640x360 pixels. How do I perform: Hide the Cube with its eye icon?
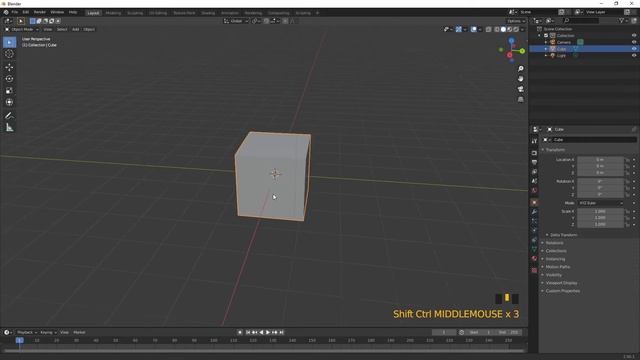634,49
